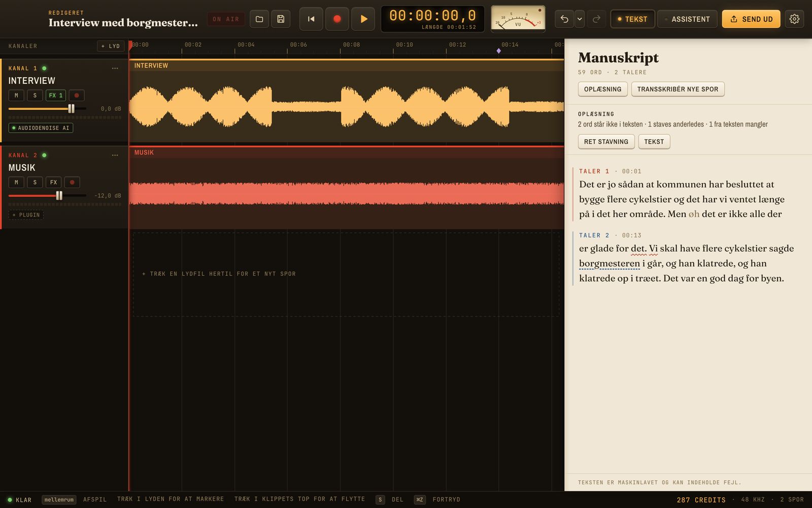Open Kanal 2 options ellipsis menu
The height and width of the screenshot is (508, 812).
point(115,155)
